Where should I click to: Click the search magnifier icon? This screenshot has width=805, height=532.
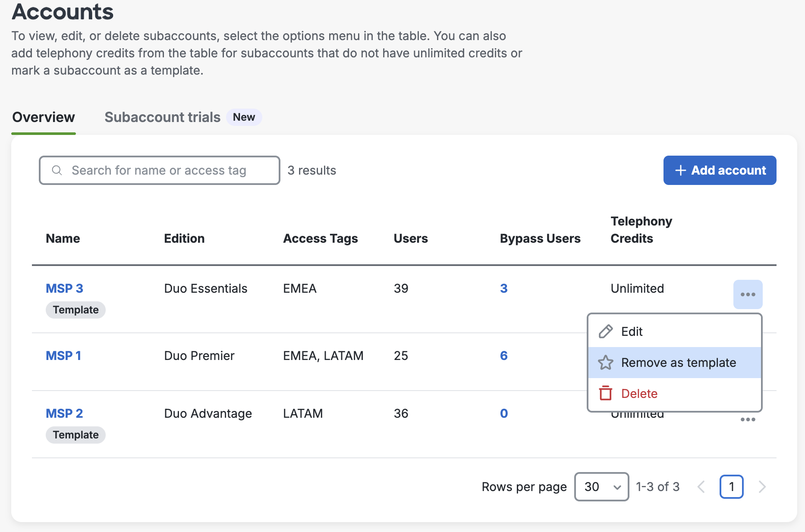57,170
